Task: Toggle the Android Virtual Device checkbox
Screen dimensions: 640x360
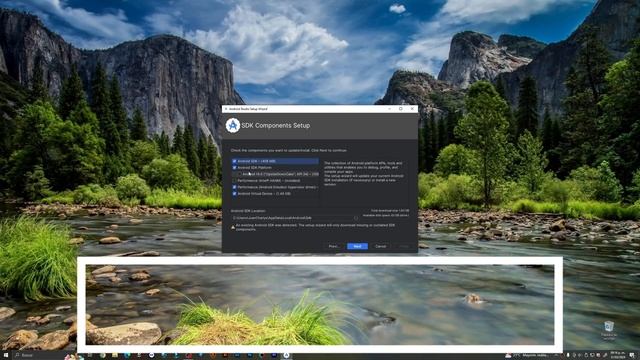Action: pos(234,193)
